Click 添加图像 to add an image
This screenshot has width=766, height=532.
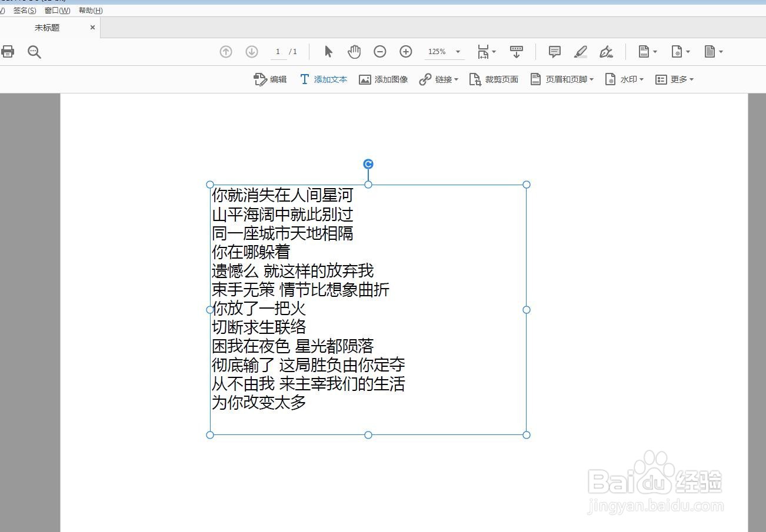tap(384, 79)
